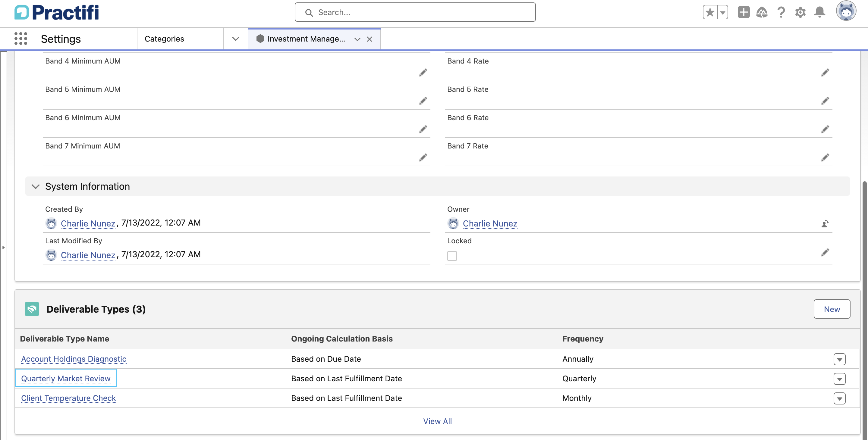Open the Help question mark icon

(781, 12)
